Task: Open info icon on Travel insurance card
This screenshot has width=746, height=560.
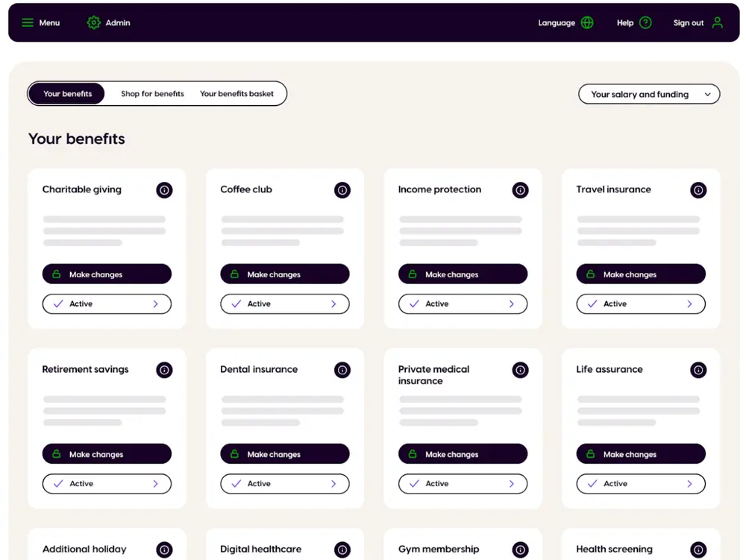Action: (x=698, y=190)
